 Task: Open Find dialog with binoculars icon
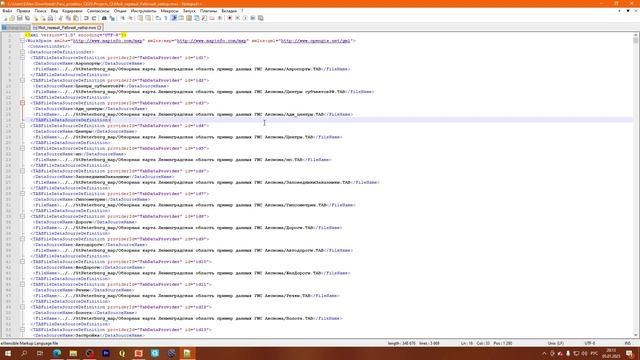[104, 18]
